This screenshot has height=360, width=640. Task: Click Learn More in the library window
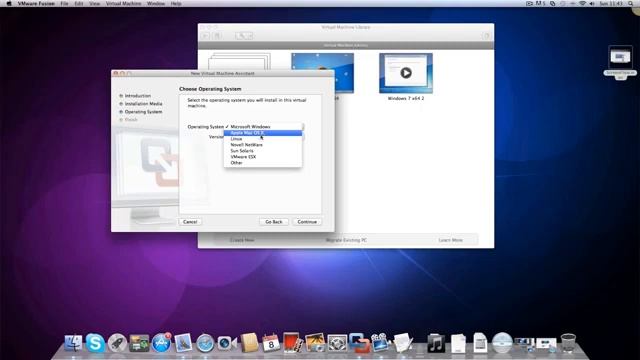(x=450, y=240)
